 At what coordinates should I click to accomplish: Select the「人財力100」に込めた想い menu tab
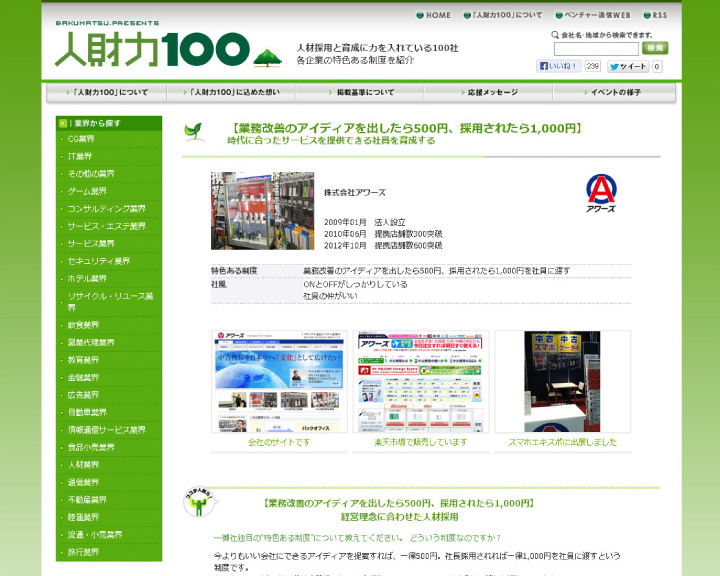(x=231, y=92)
